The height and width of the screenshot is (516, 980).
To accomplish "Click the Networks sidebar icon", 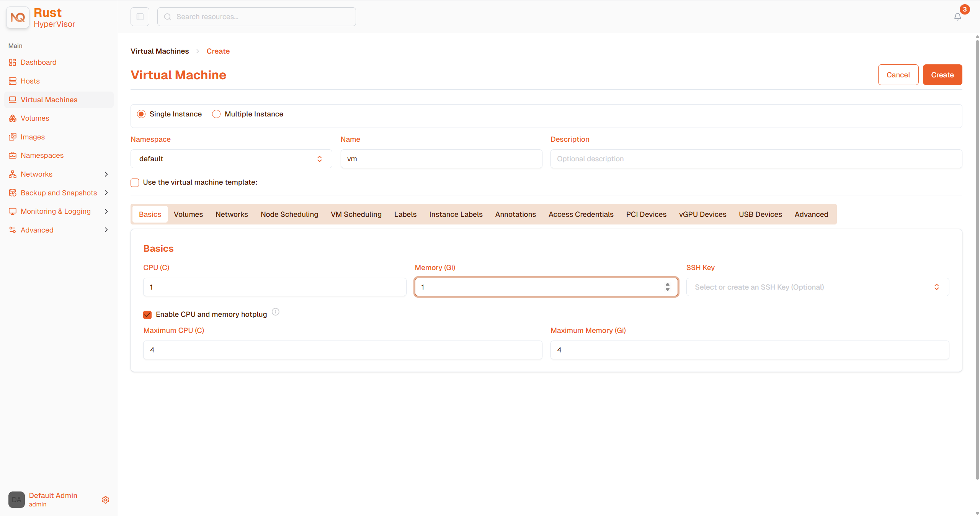I will point(13,174).
